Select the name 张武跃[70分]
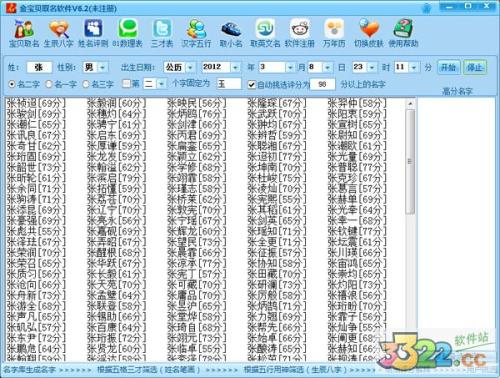500x378 pixels. point(277,114)
